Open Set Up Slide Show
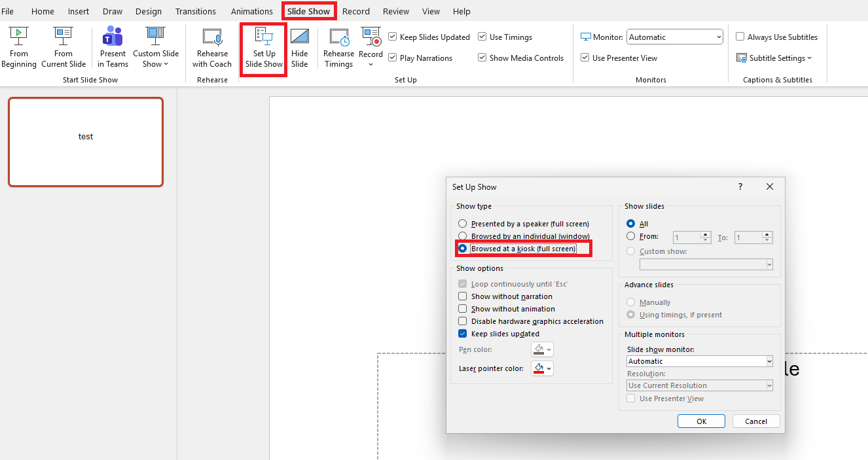This screenshot has width=868, height=460. [x=263, y=46]
